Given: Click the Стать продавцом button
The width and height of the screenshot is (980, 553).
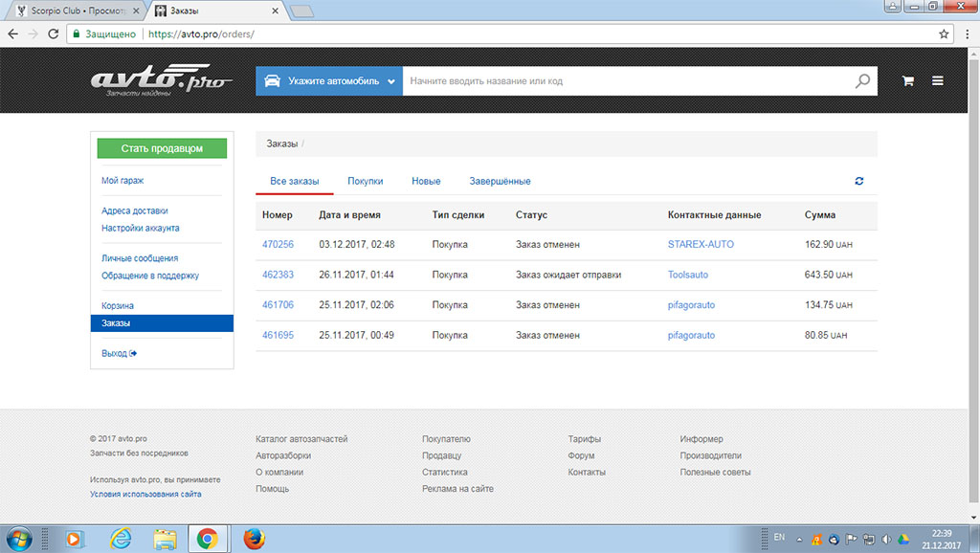Looking at the screenshot, I should (x=161, y=148).
